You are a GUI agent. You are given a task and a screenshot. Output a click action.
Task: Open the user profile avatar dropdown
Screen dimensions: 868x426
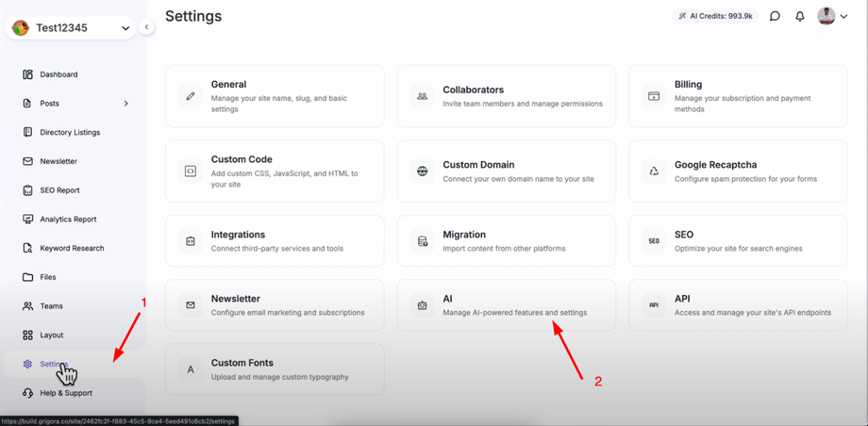(831, 16)
